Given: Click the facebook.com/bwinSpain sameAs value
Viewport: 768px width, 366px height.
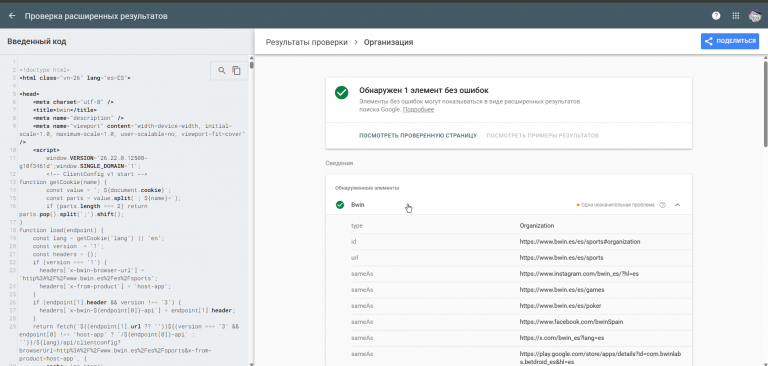Looking at the screenshot, I should pyautogui.click(x=571, y=322).
